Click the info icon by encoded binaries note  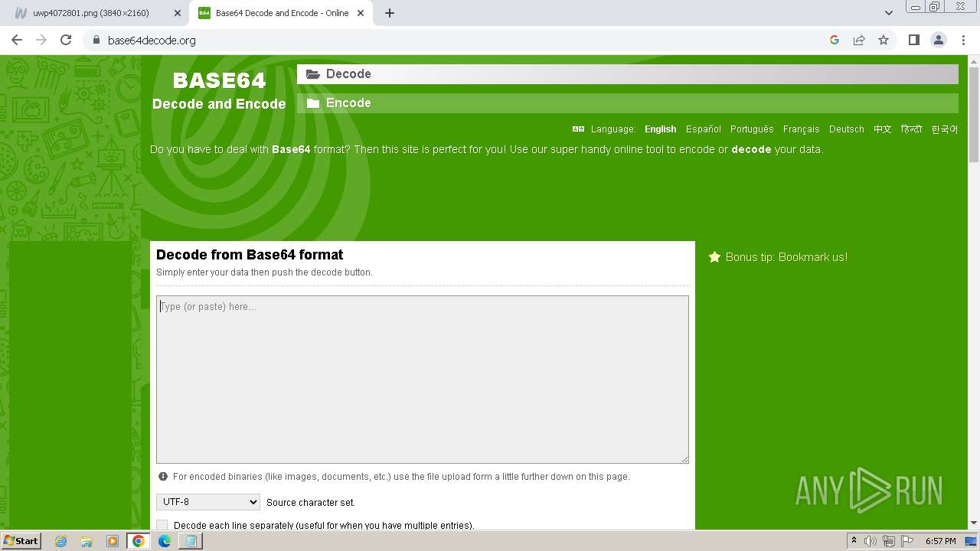click(x=162, y=476)
